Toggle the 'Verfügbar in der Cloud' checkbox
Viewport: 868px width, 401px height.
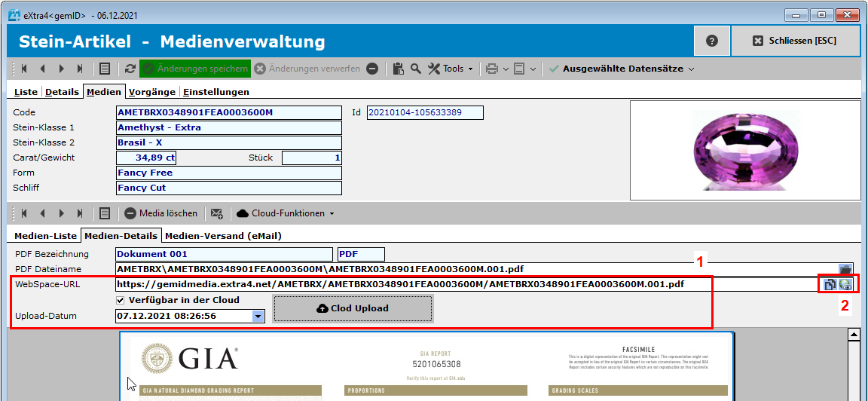point(121,300)
